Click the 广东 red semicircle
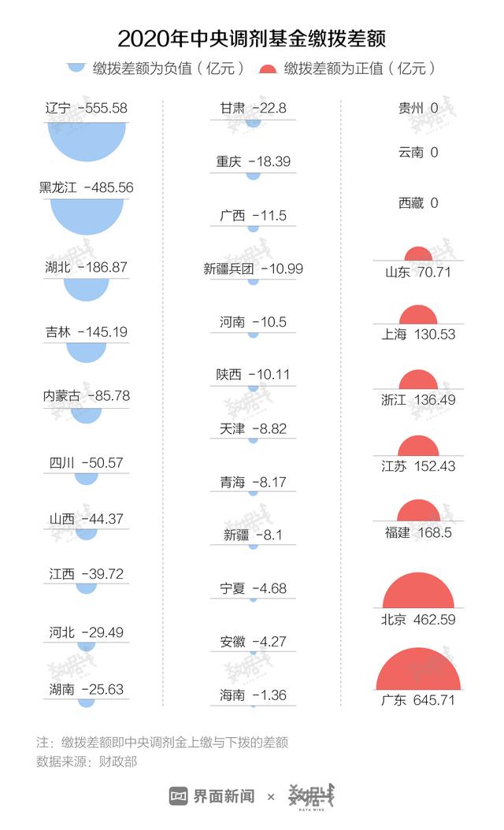Viewport: 504px width, 830px height. [418, 671]
